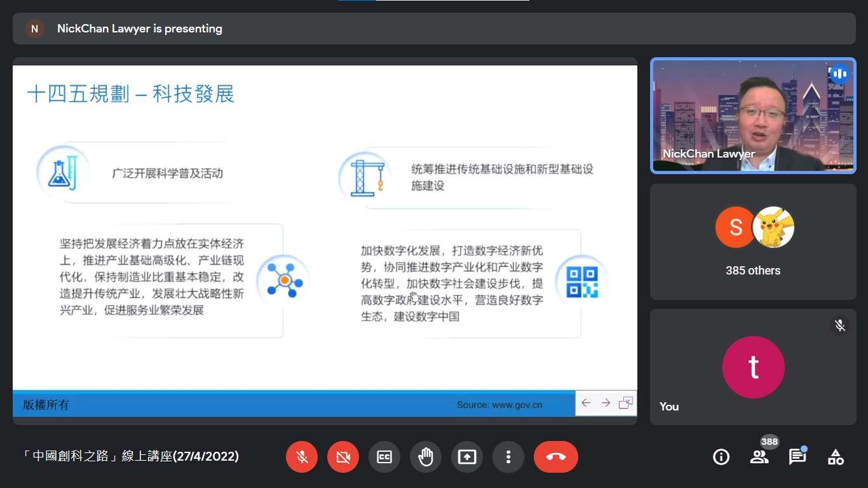This screenshot has width=868, height=488.
Task: Raise your hand in the meeting
Action: (426, 457)
